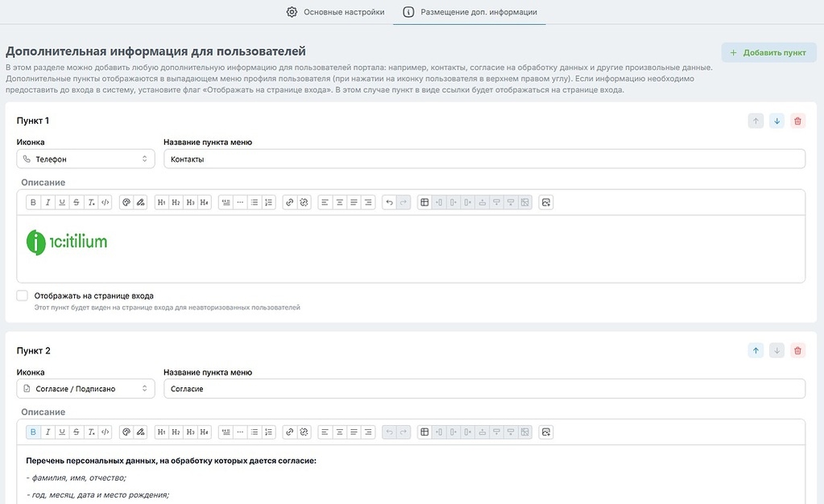Image resolution: width=824 pixels, height=504 pixels.
Task: Toggle bold in Пункт 1 description toolbar
Action: (33, 202)
